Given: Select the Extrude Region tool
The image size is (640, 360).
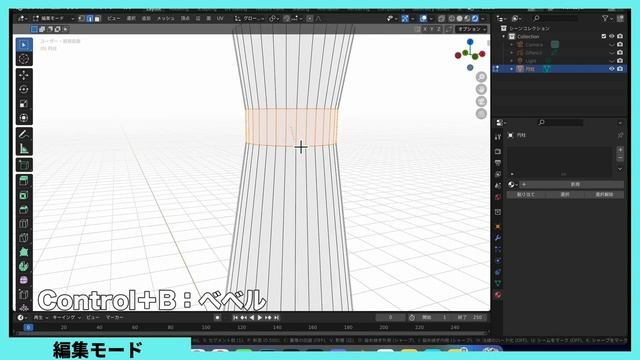Looking at the screenshot, I should coord(24,181).
